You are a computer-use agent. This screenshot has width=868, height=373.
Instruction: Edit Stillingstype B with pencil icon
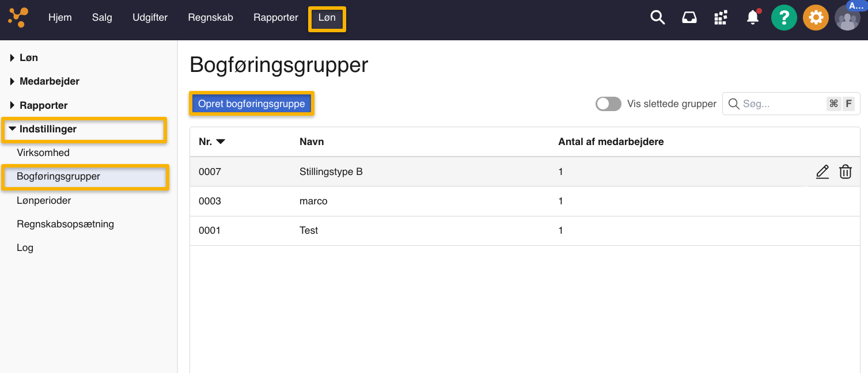point(822,172)
